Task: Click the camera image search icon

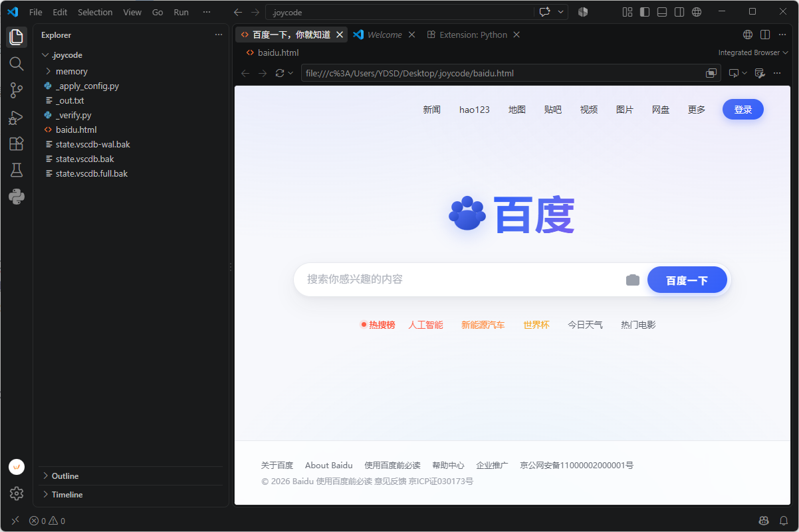Action: coord(633,280)
